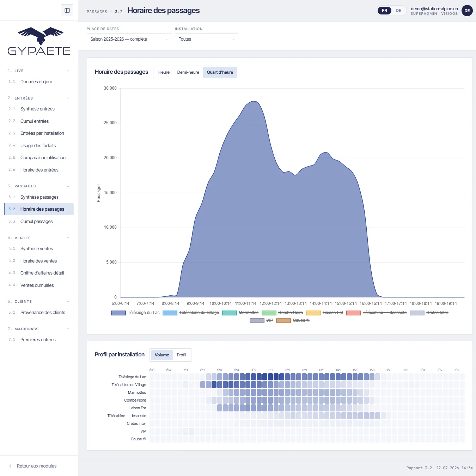476x476 pixels.
Task: Switch heatmap to Volume view
Action: (x=162, y=355)
